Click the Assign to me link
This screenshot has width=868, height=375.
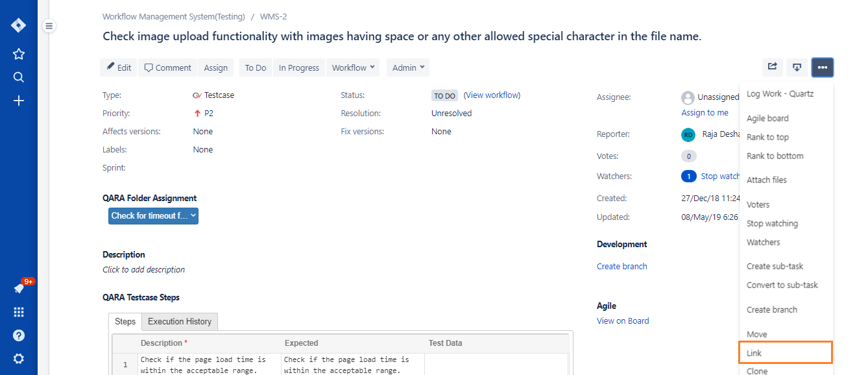[x=705, y=113]
